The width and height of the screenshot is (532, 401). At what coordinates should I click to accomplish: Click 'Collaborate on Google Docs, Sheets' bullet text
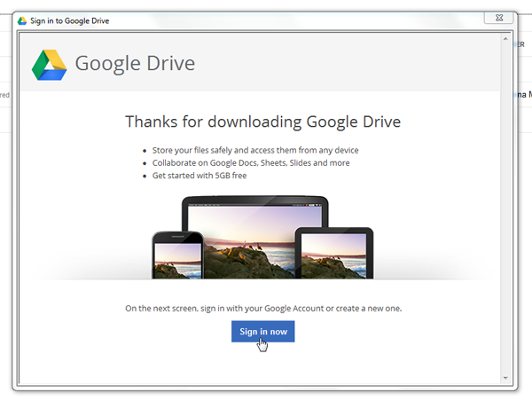click(251, 163)
